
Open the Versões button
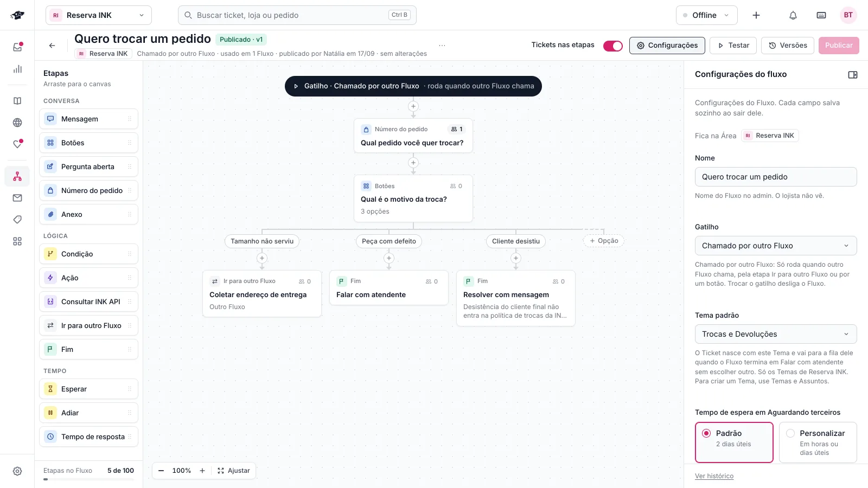pos(788,46)
